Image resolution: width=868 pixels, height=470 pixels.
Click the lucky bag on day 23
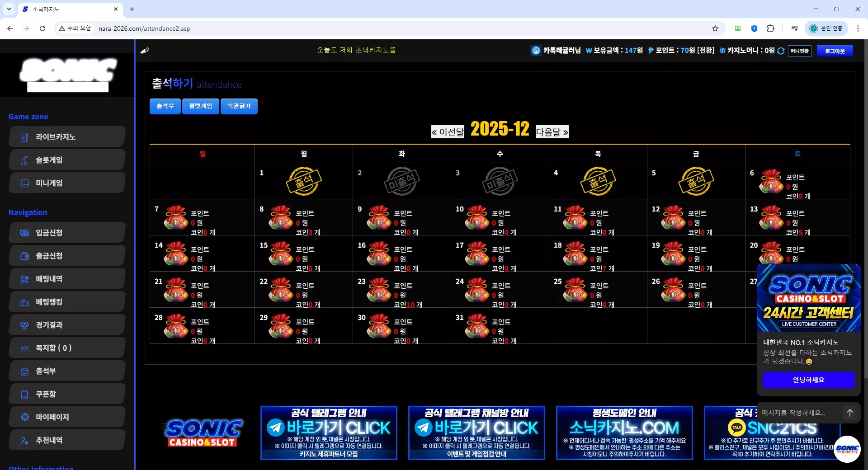(379, 290)
